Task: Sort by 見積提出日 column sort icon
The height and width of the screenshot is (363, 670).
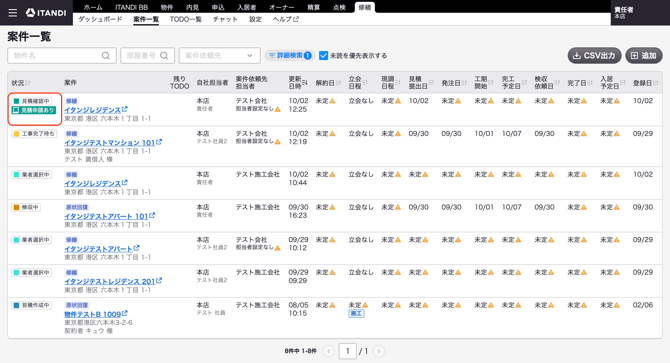Action: (x=431, y=82)
